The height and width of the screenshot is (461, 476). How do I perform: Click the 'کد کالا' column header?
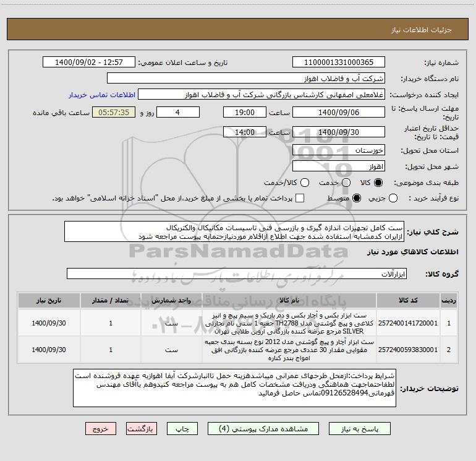click(x=408, y=300)
